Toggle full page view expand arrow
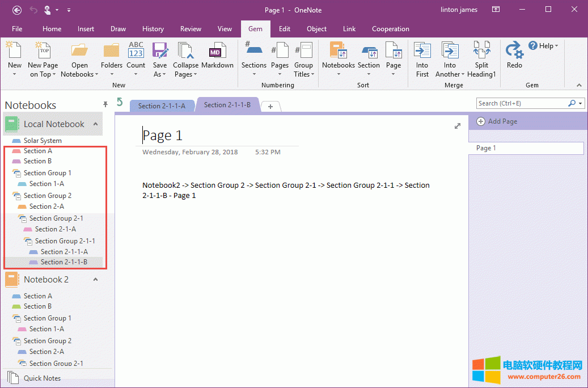The height and width of the screenshot is (388, 588). [458, 126]
